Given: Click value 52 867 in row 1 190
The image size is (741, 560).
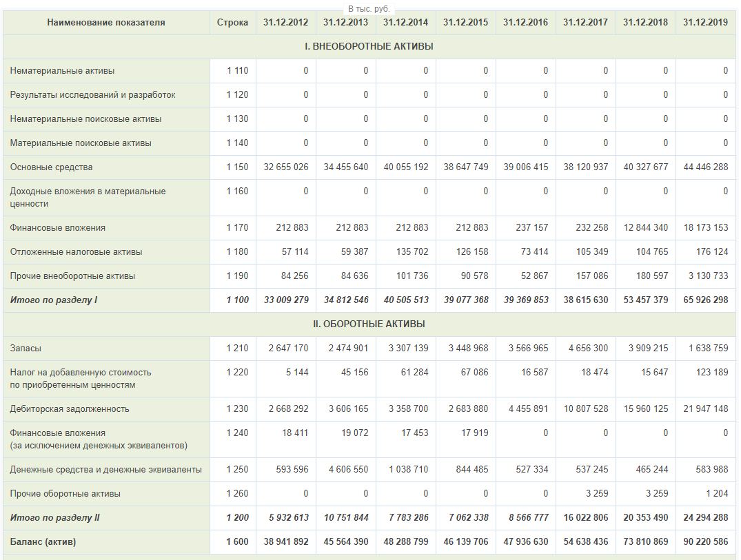Looking at the screenshot, I should pos(534,276).
